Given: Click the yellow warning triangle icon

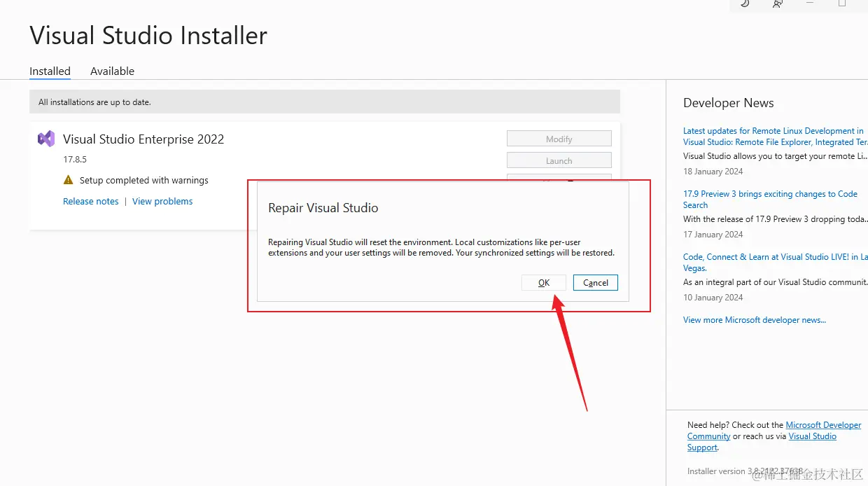Looking at the screenshot, I should click(68, 180).
